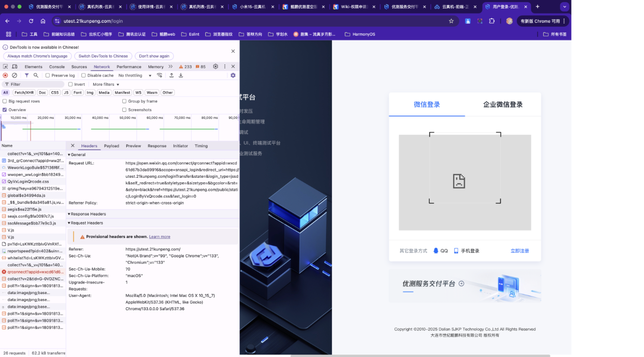Image resolution: width=644 pixels, height=357 pixels.
Task: Show the 85 issues counter
Action: click(x=200, y=66)
